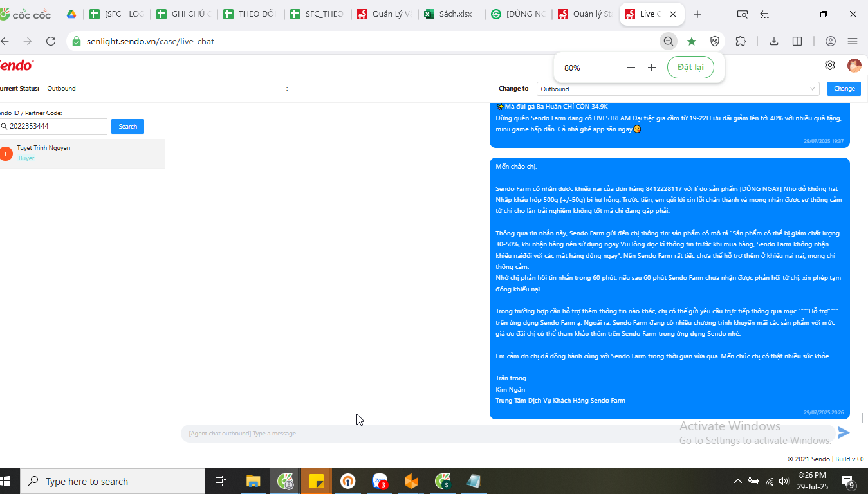Send message with paper plane icon
Image resolution: width=868 pixels, height=494 pixels.
click(x=844, y=433)
